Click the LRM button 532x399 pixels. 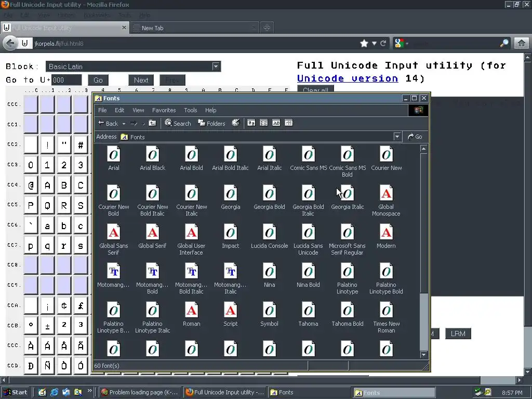point(458,334)
